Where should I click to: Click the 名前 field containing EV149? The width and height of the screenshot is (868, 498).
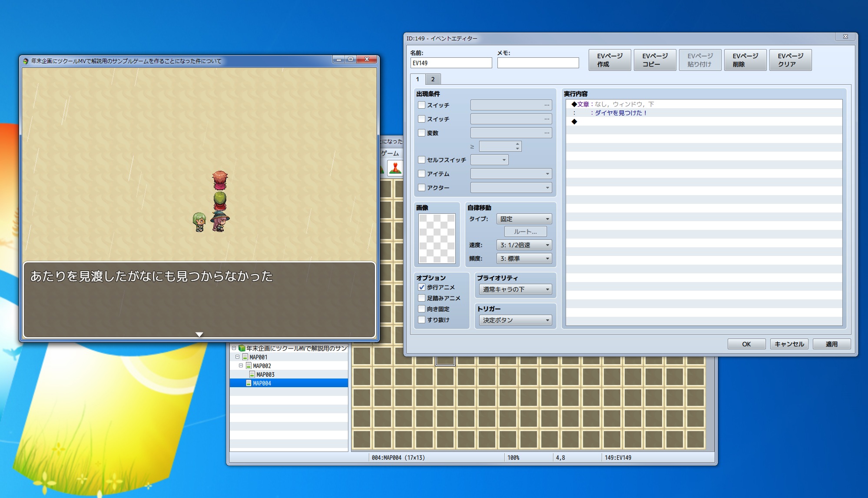(451, 63)
